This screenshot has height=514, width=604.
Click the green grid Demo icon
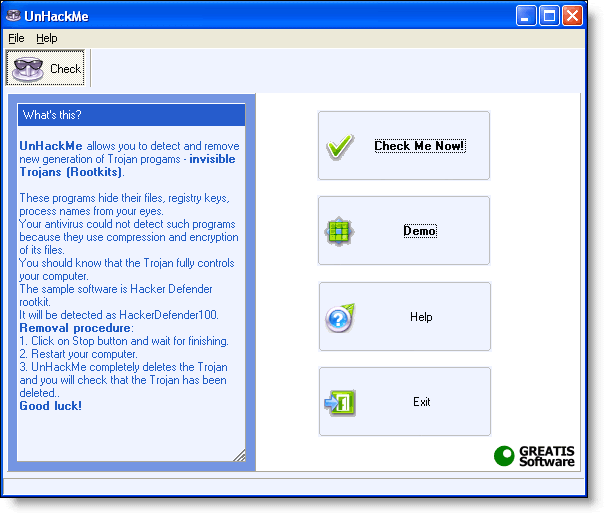[x=339, y=231]
